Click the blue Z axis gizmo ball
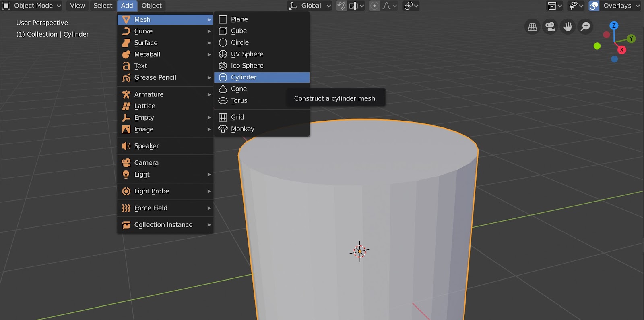The height and width of the screenshot is (320, 644). 614,25
